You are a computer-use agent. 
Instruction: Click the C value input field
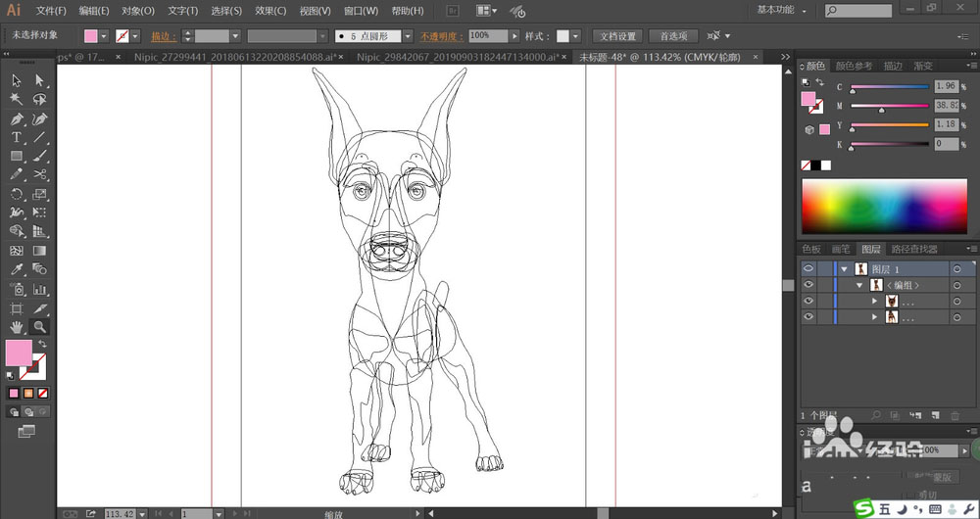[x=947, y=87]
